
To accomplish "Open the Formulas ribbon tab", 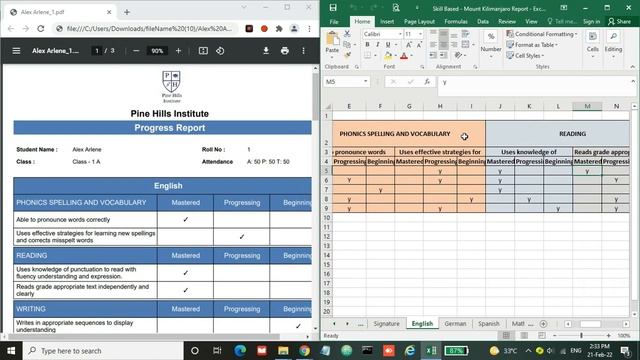I will click(x=456, y=21).
